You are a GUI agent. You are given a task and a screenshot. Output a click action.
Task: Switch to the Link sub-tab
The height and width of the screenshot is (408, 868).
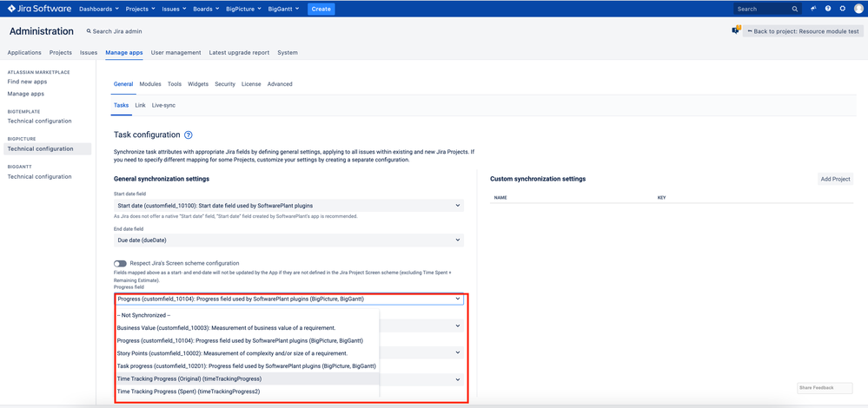tap(140, 105)
